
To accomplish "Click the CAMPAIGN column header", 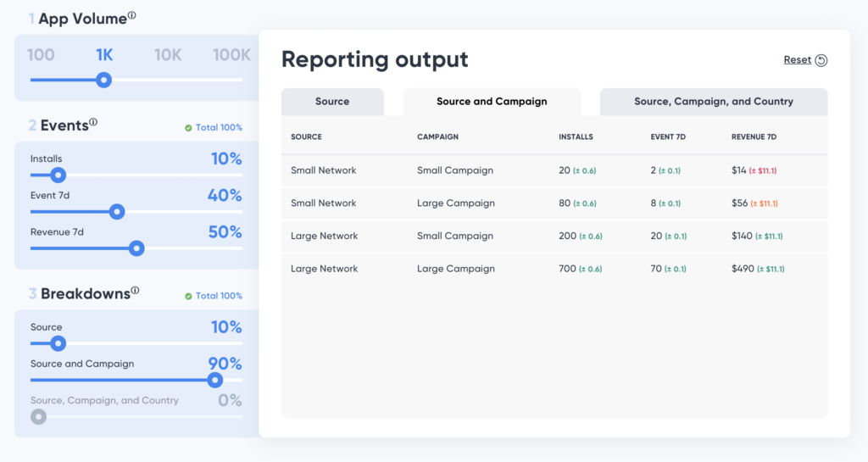I will click(x=437, y=136).
